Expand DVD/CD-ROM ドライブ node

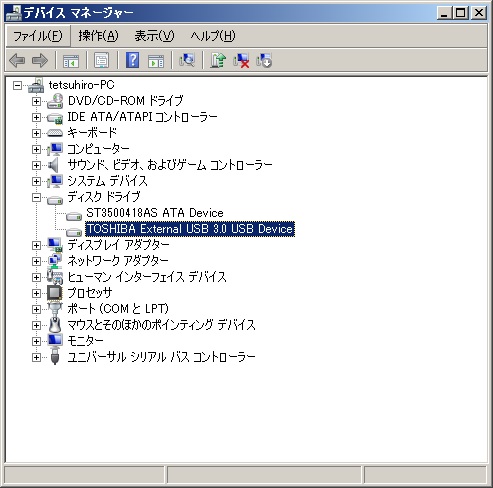point(36,101)
